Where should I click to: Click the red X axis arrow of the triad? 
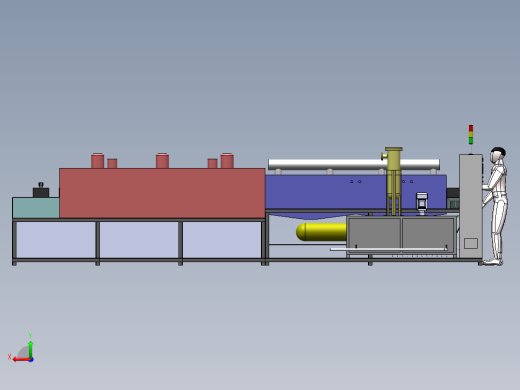coord(21,360)
